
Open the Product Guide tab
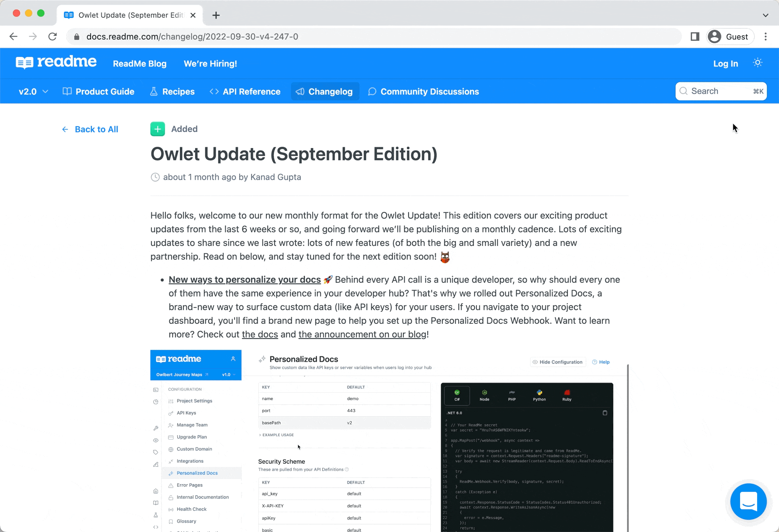coord(99,91)
